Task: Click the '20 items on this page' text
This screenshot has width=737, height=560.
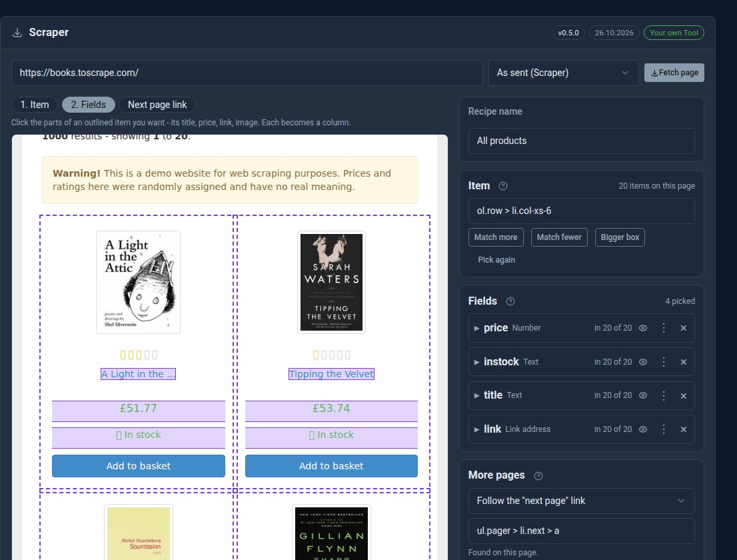Action: (656, 186)
